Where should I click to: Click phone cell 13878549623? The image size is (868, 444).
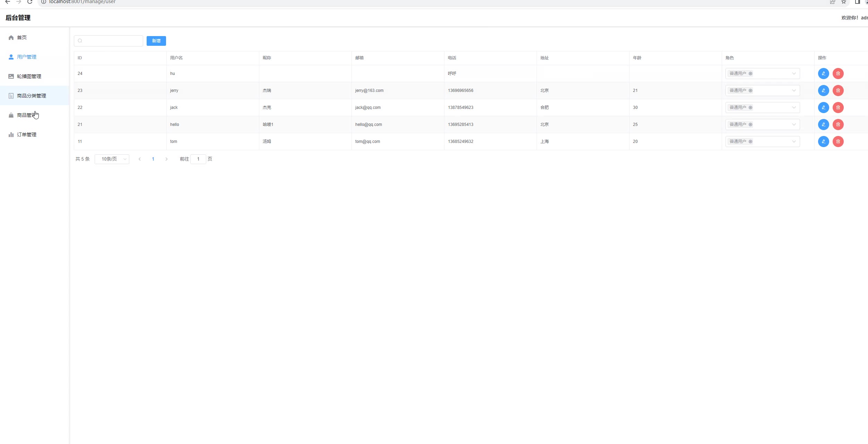coord(460,108)
